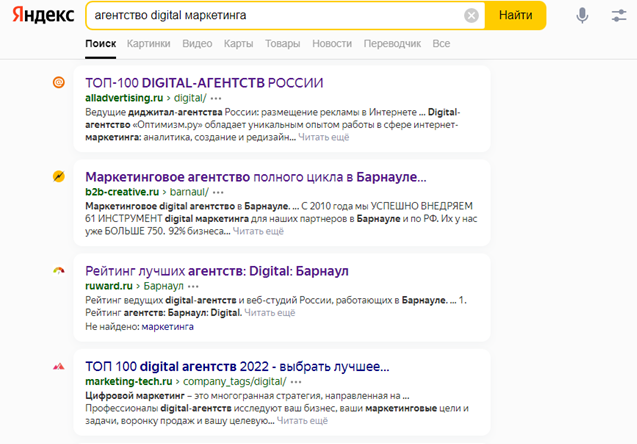
Task: Switch to the Картинки tab
Action: coord(149,43)
